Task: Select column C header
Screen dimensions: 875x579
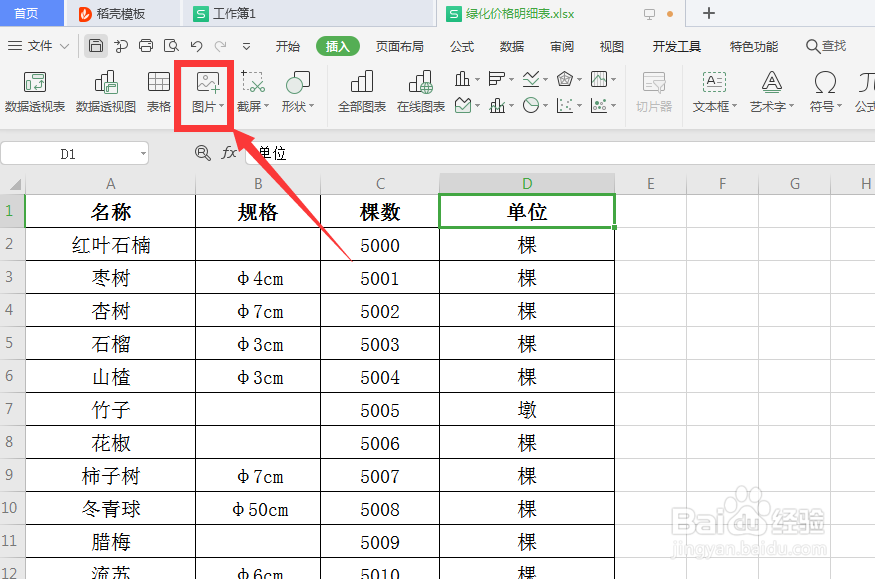Action: coord(380,184)
